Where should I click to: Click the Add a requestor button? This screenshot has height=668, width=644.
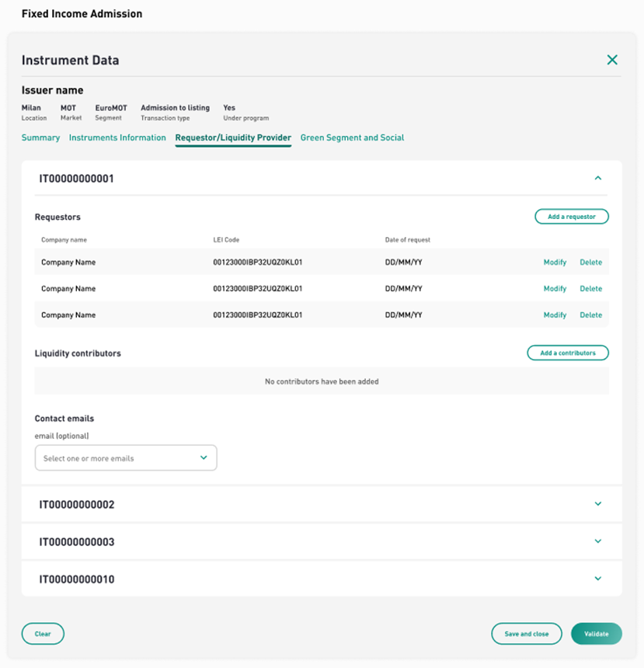[x=572, y=217]
